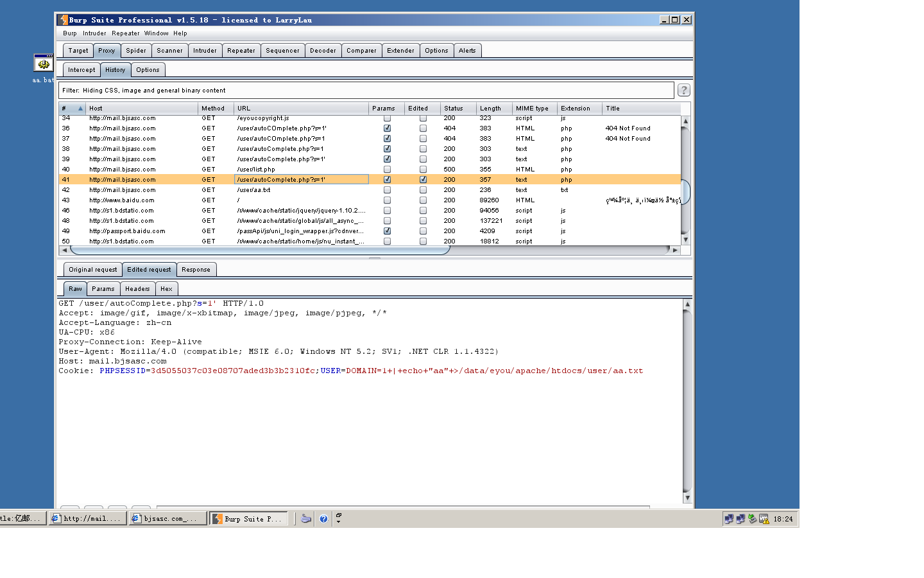Sort history by Title column header

pyautogui.click(x=641, y=108)
